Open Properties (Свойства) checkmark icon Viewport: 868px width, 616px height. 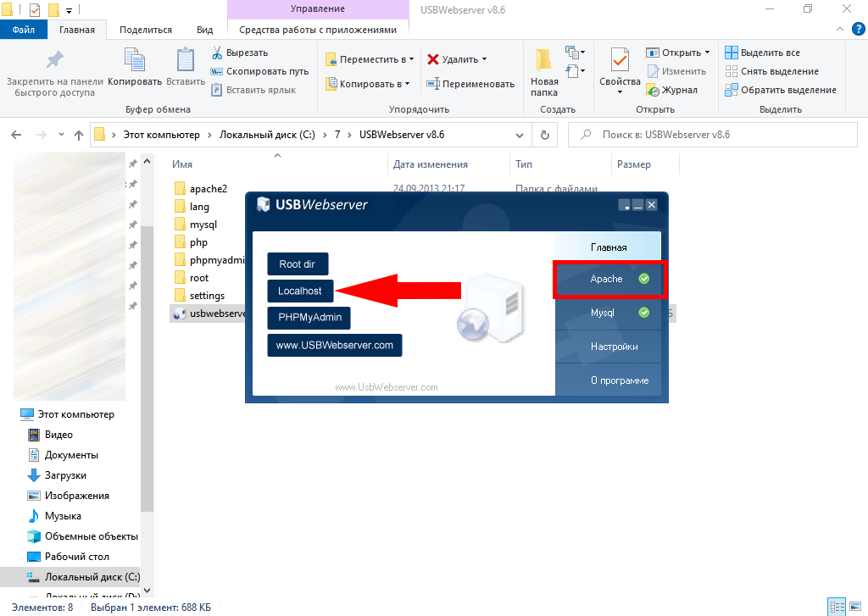point(620,63)
